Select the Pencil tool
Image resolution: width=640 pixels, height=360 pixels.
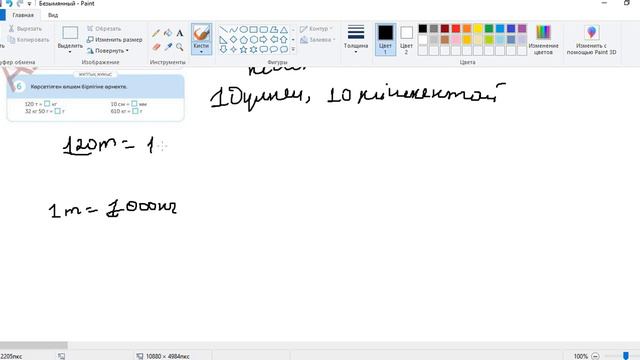coord(156,33)
